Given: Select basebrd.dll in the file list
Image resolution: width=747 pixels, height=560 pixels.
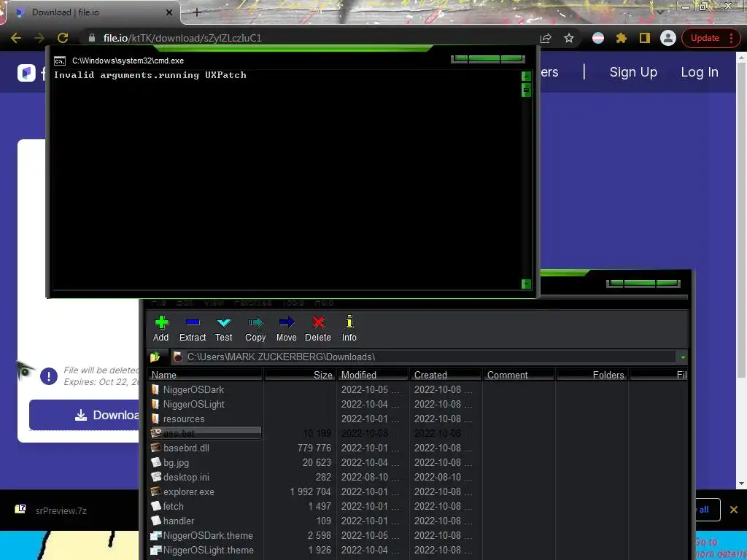Looking at the screenshot, I should pos(186,448).
